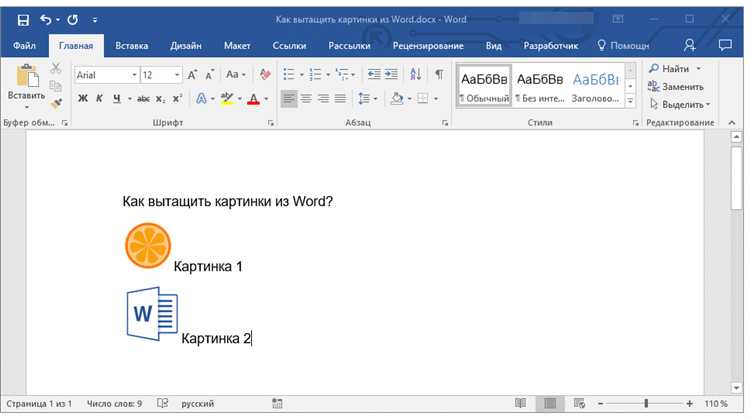Show paragraph marks with the pilcrow icon
Image resolution: width=750 pixels, height=419 pixels.
click(x=439, y=75)
